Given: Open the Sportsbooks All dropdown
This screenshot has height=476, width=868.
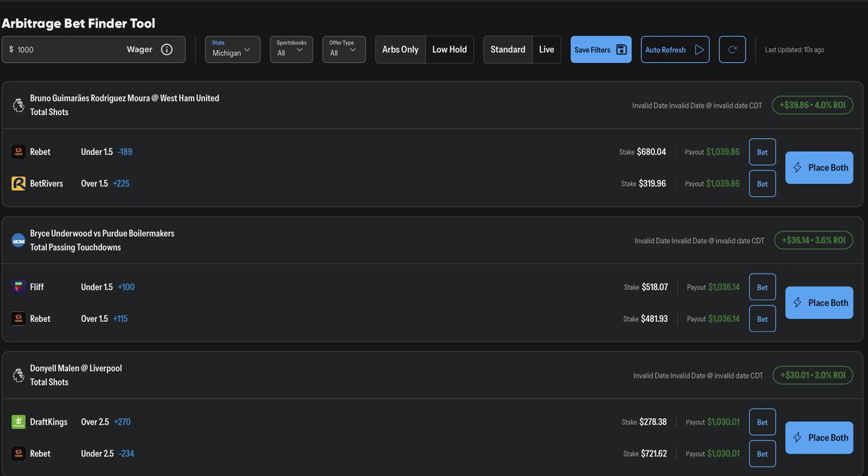Looking at the screenshot, I should (291, 50).
